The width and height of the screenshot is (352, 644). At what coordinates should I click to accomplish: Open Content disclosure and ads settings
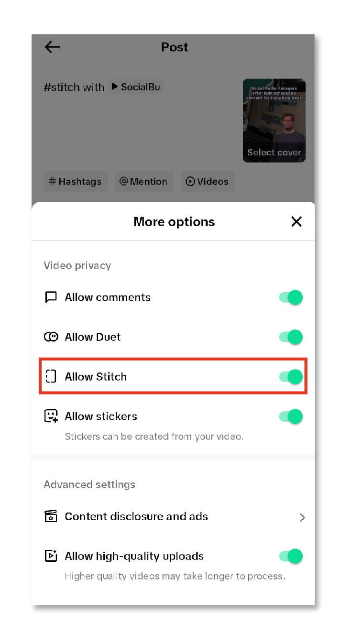point(136,516)
